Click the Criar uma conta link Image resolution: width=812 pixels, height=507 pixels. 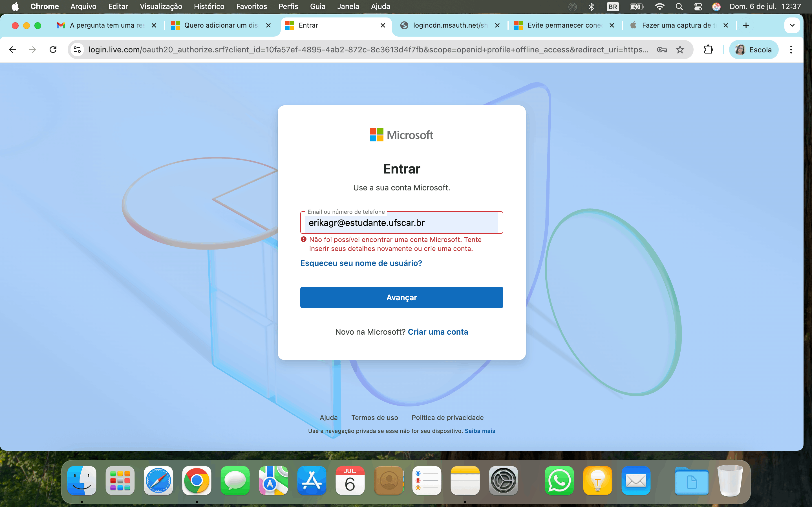pos(438,332)
